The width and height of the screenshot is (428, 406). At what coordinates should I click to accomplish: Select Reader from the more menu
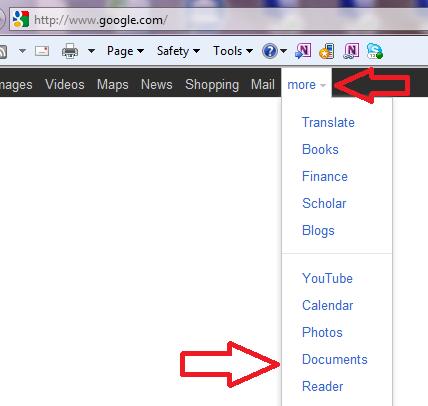click(323, 386)
